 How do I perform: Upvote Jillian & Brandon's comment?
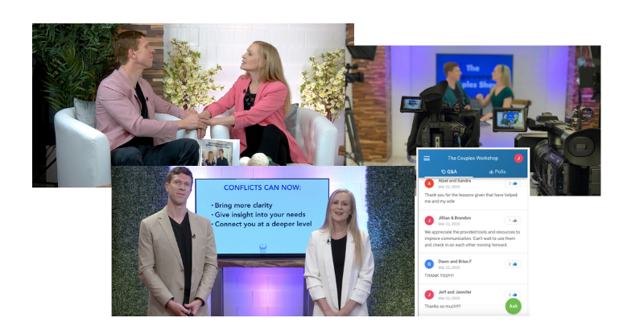click(x=513, y=221)
